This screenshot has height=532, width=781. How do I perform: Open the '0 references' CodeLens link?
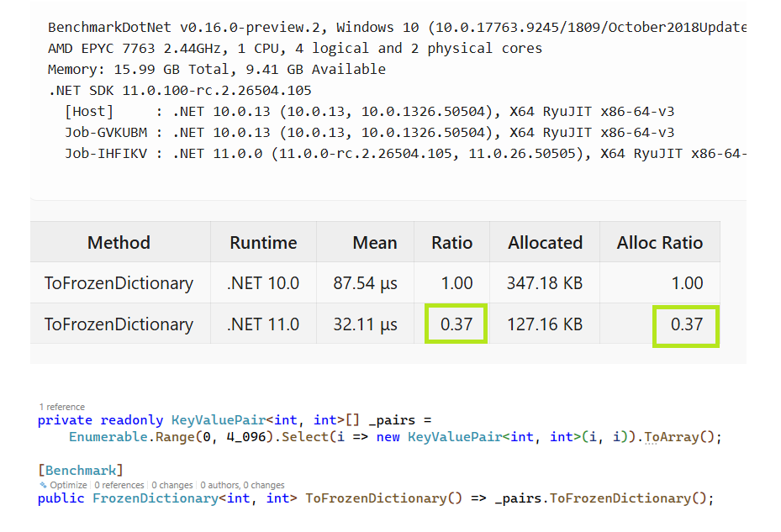tap(119, 485)
